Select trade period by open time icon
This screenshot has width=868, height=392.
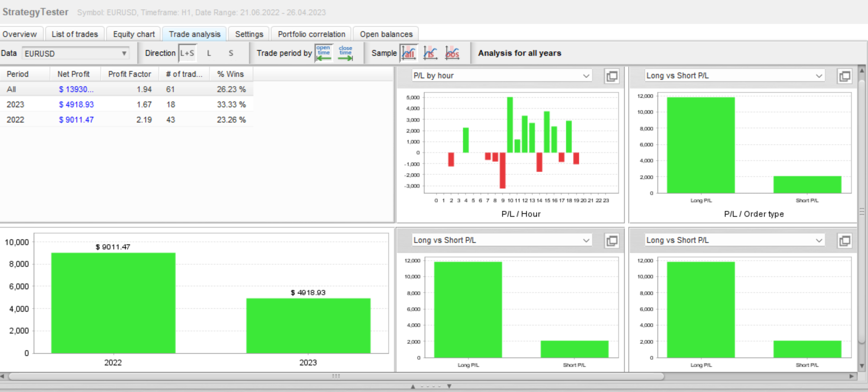(324, 53)
